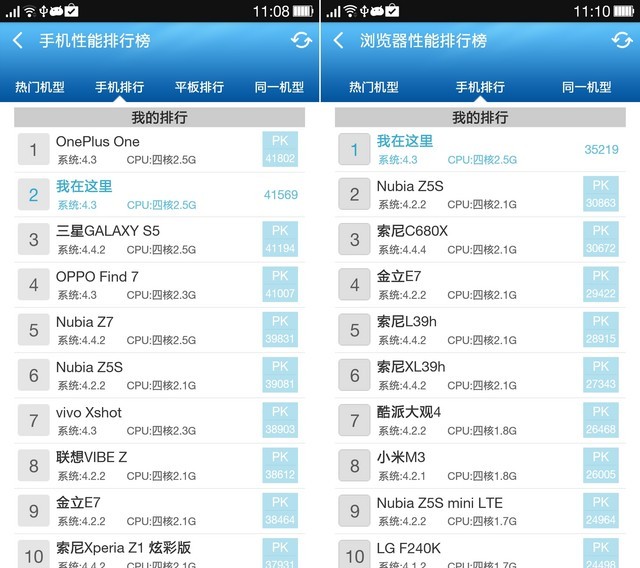This screenshot has height=568, width=640.
Task: Select 手机排行 tab in 浏览器性能排行榜
Action: pos(480,87)
